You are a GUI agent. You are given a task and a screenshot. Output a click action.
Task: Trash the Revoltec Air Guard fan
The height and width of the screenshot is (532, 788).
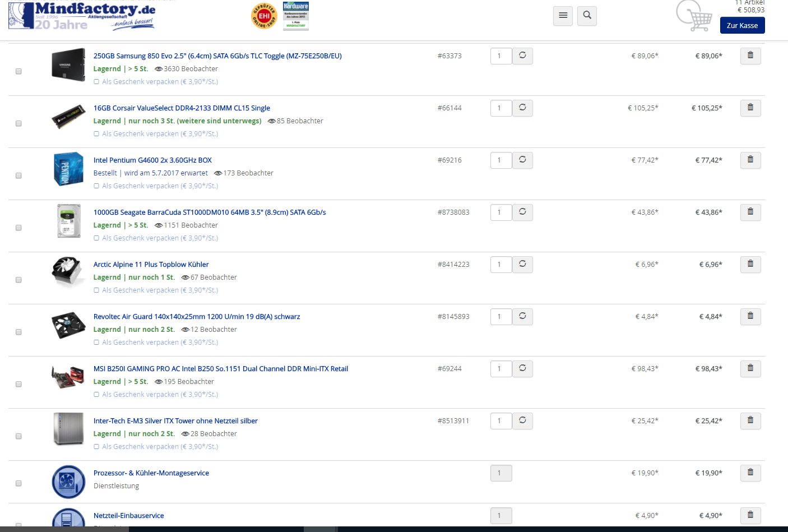(750, 316)
